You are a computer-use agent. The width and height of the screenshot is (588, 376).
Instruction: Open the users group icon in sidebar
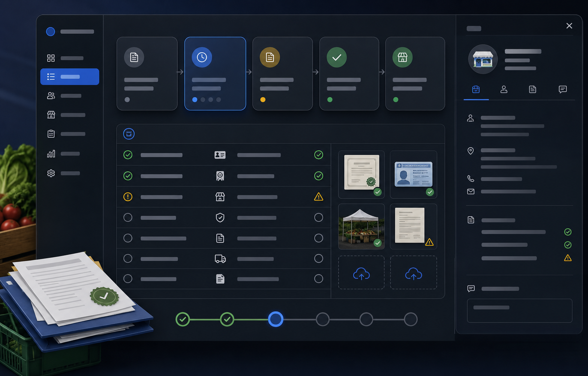point(51,96)
